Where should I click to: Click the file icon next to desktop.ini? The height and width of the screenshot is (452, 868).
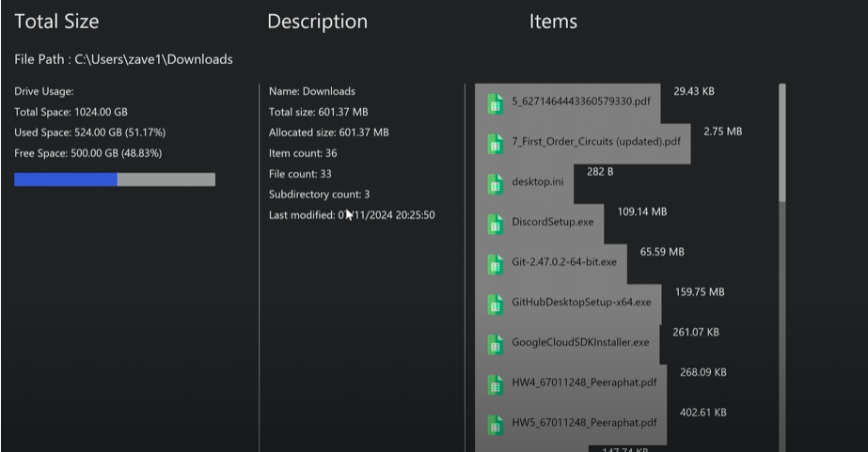(496, 184)
